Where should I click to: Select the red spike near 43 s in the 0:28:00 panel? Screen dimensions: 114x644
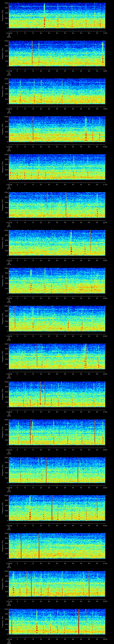point(78,470)
